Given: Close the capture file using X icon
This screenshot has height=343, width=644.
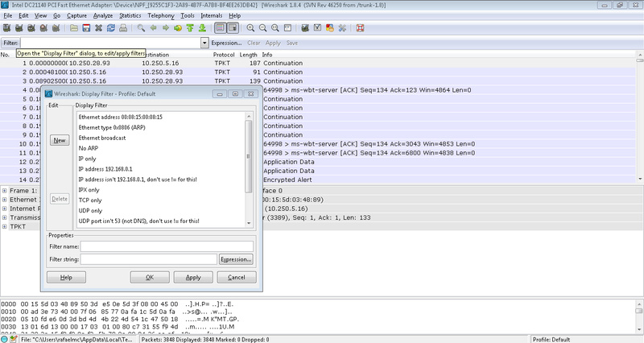Looking at the screenshot, I should 98,28.
